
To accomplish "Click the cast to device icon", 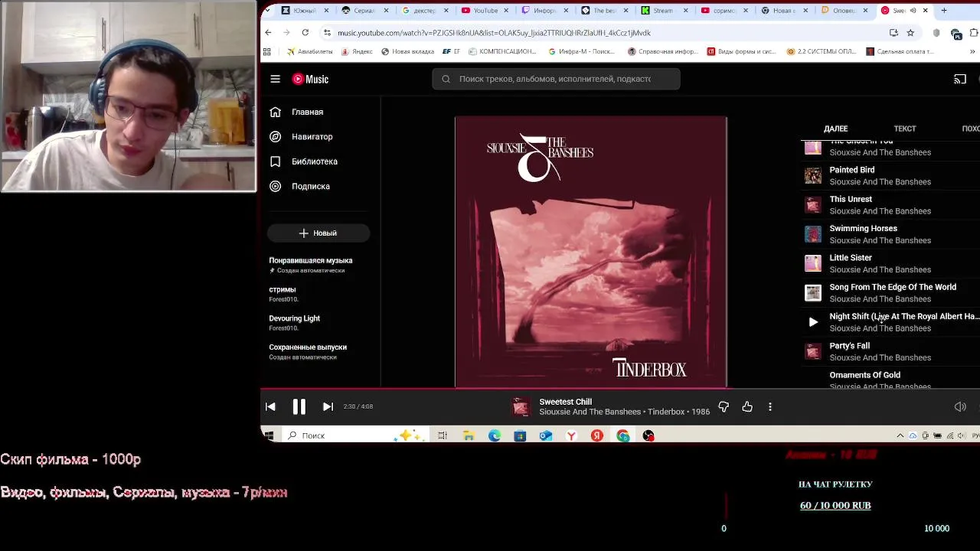I will tap(960, 79).
